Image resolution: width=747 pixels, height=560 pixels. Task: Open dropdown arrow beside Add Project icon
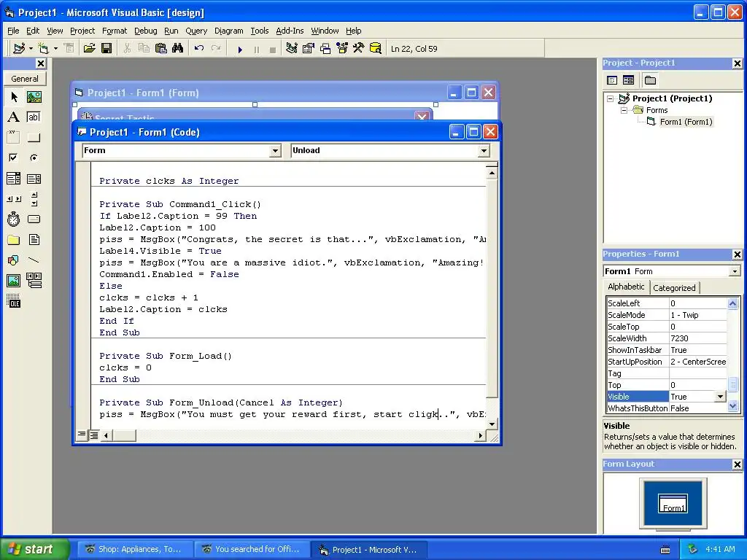point(31,49)
